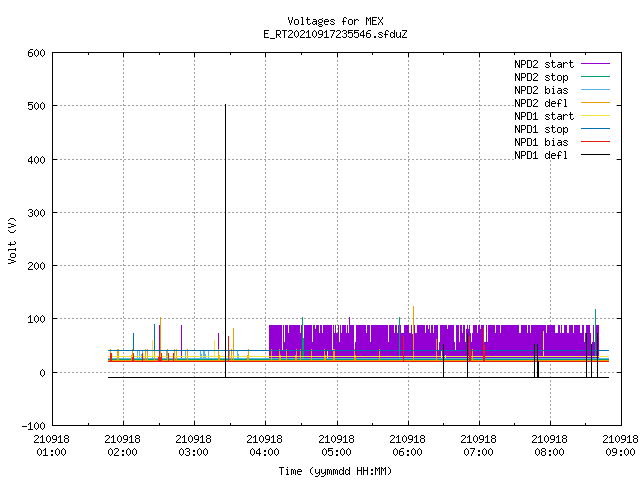Click the y-axis tick value 400
Viewport: 640px width, 480px height.
click(x=36, y=160)
